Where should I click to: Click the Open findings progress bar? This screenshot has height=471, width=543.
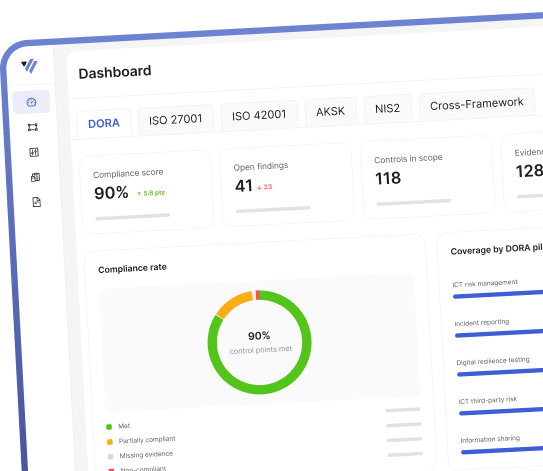273,209
